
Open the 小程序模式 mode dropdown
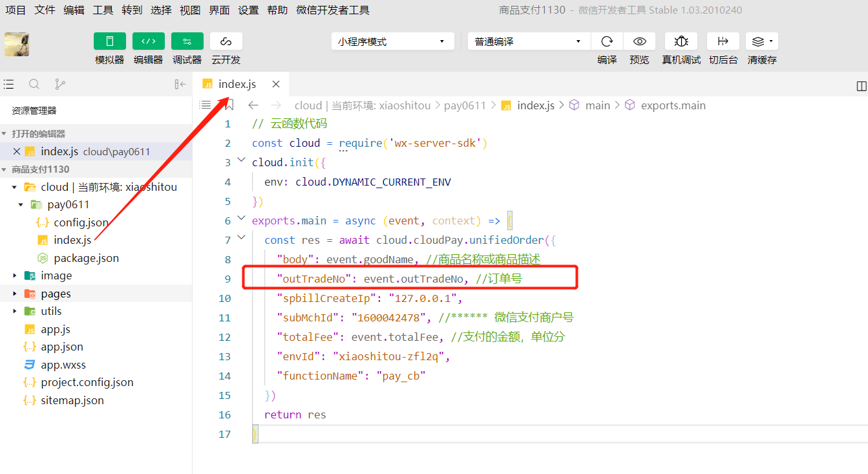393,41
